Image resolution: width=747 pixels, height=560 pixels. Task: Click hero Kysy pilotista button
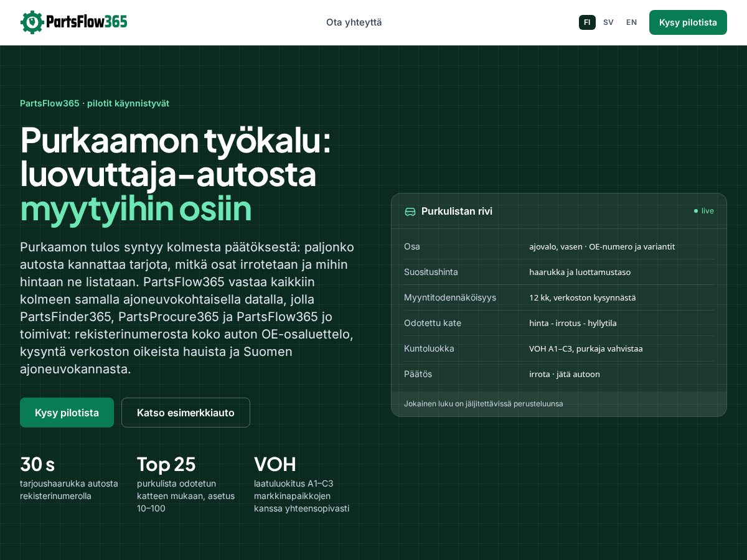click(67, 413)
